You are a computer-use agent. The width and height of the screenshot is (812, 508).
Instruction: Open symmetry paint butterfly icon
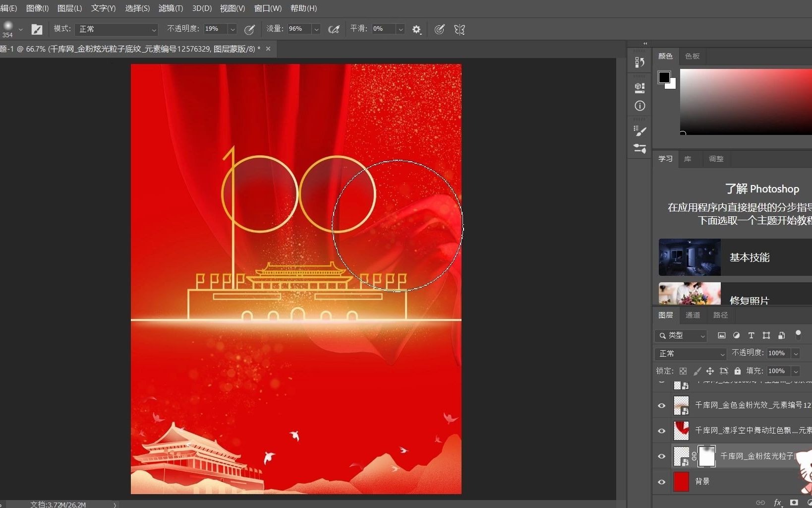click(460, 29)
